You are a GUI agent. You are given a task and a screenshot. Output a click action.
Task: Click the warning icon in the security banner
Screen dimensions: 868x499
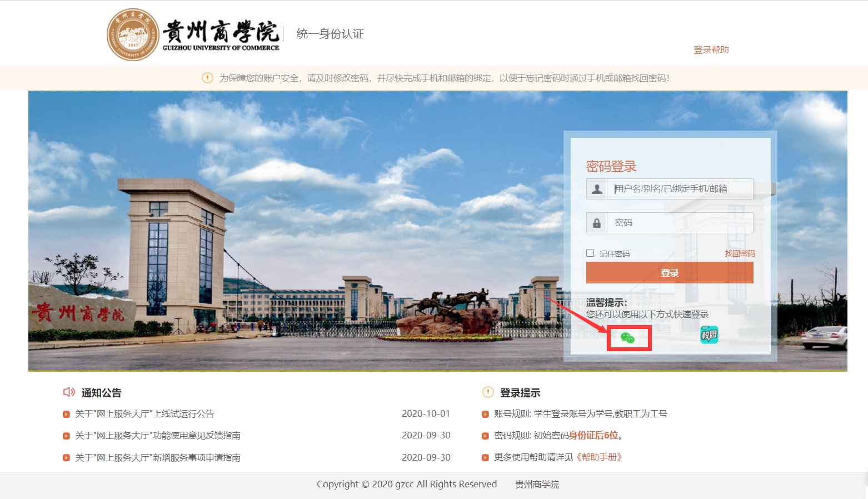pos(207,78)
